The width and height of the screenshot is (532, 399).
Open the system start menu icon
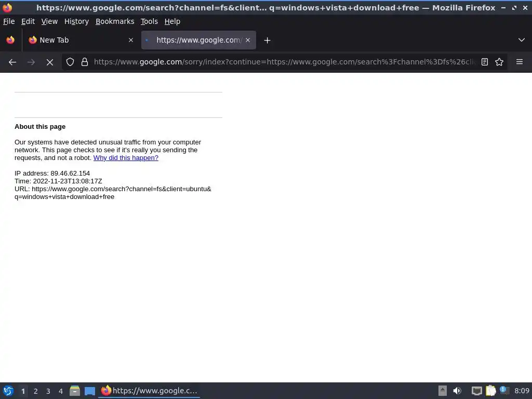[8, 391]
